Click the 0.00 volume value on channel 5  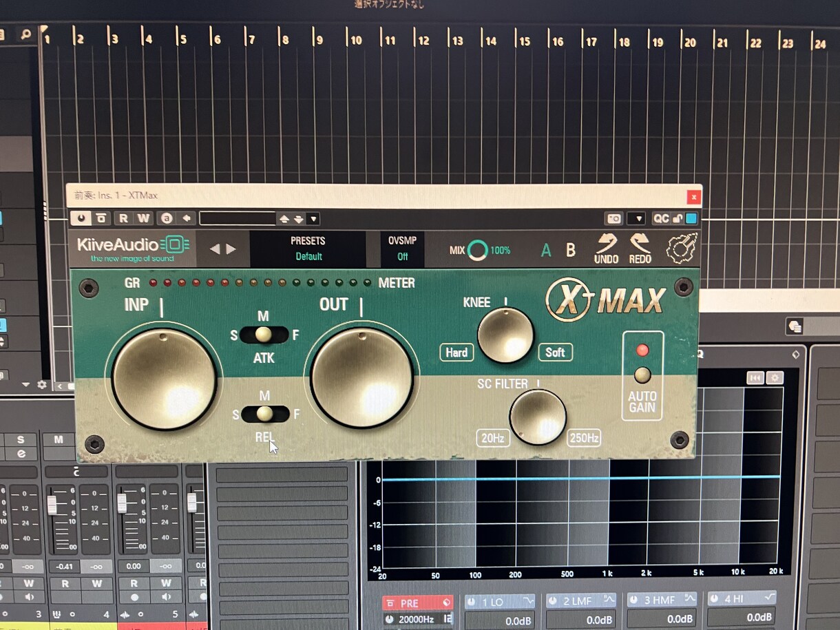(134, 566)
